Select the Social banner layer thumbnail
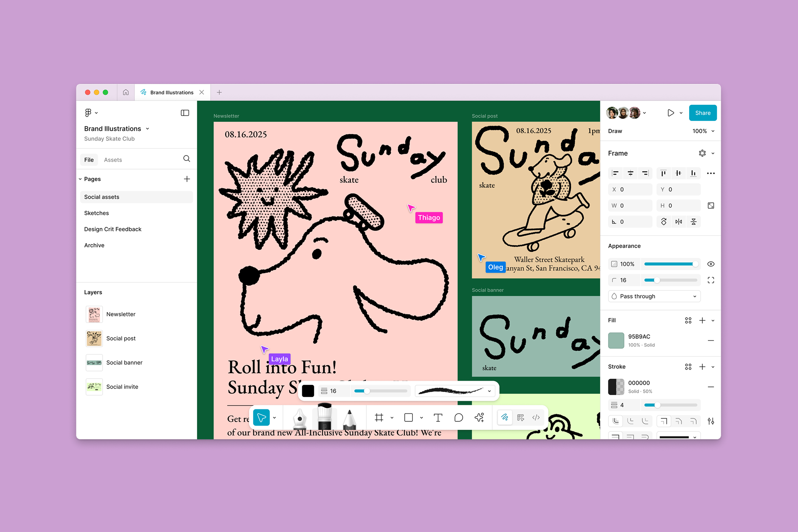Image resolution: width=798 pixels, height=532 pixels. [94, 363]
